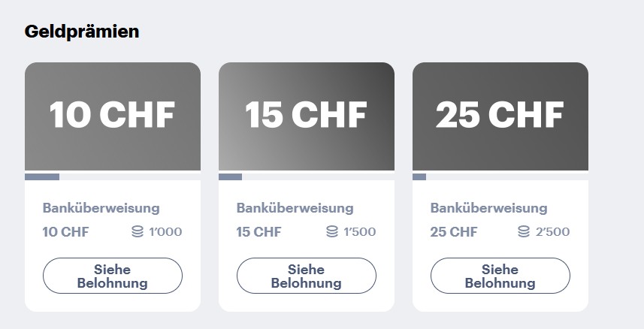Click the 1'500 points cost value

[359, 231]
